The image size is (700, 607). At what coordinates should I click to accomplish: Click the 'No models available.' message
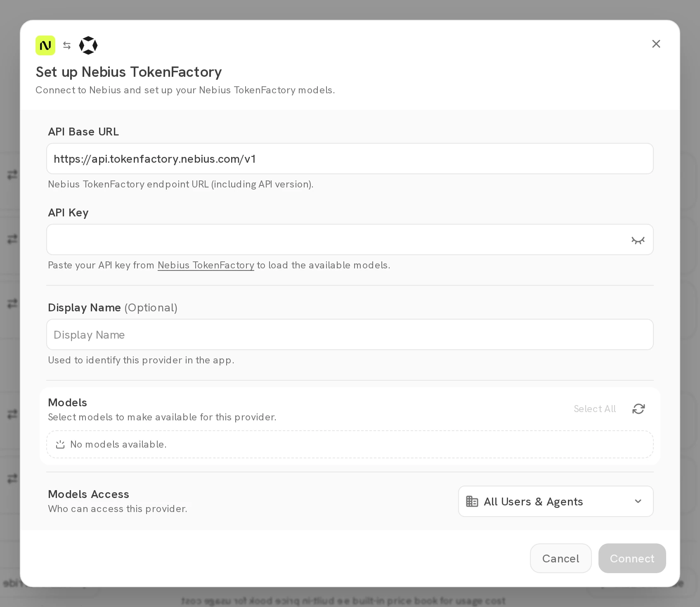[x=118, y=444]
